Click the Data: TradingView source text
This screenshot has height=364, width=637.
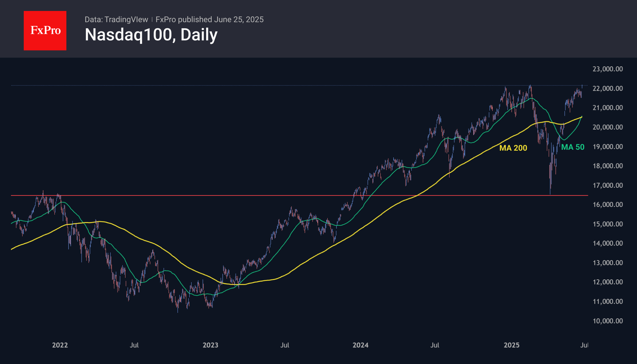coord(116,19)
